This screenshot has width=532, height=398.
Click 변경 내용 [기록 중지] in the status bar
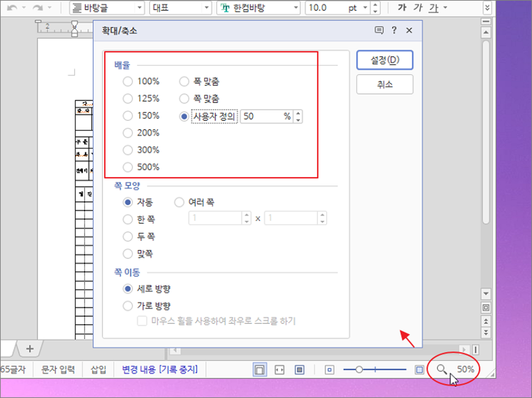pyautogui.click(x=160, y=370)
